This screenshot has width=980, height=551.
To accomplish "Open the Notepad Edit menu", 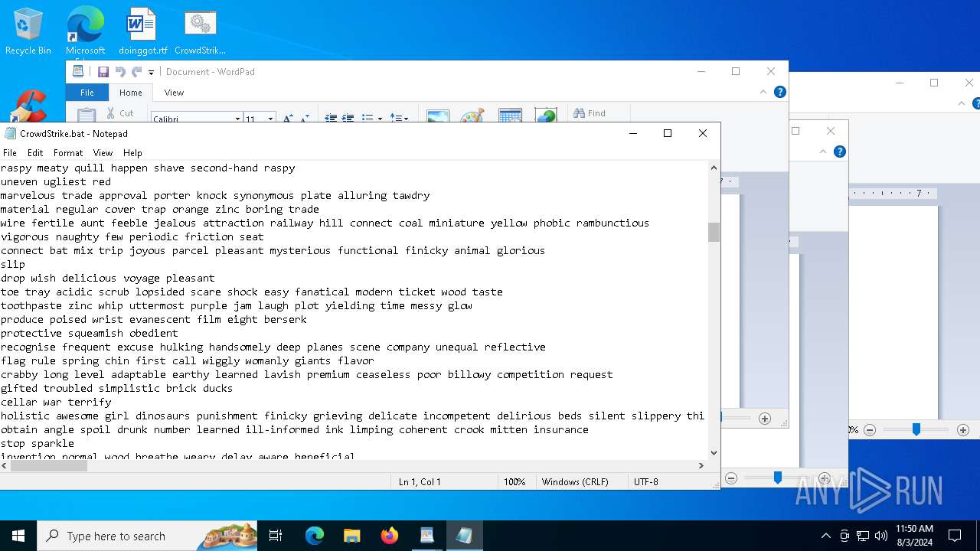I will tap(35, 153).
